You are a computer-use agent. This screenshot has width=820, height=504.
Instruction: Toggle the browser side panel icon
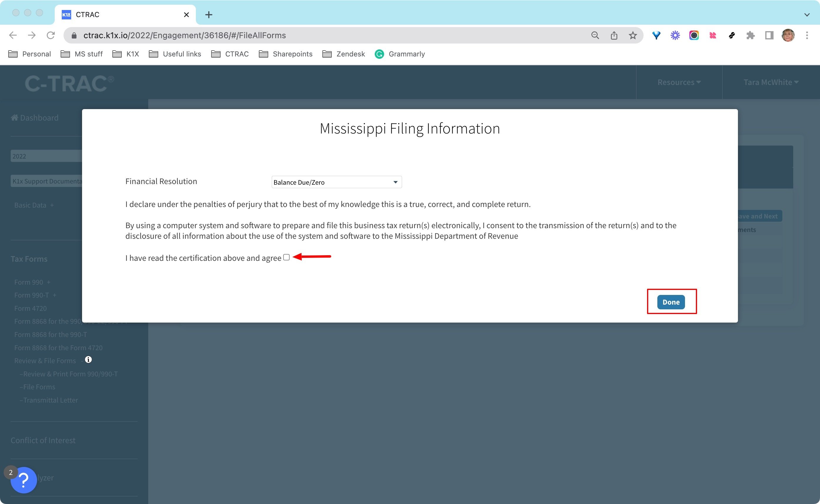tap(769, 35)
